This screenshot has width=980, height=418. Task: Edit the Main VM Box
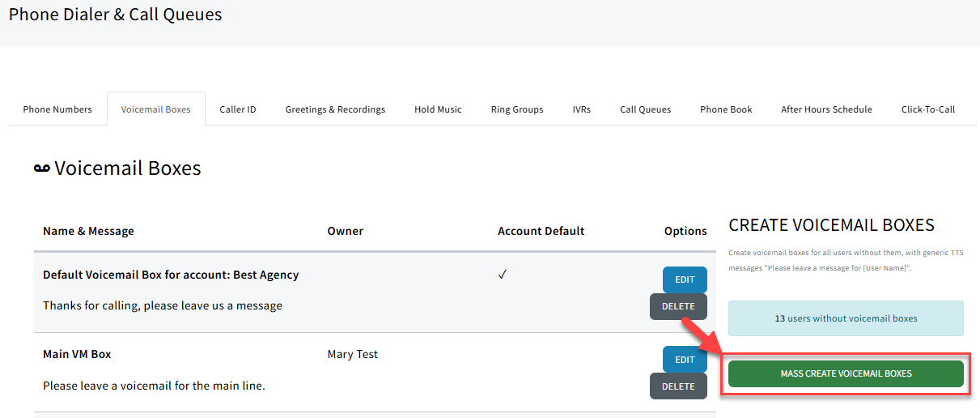click(685, 360)
